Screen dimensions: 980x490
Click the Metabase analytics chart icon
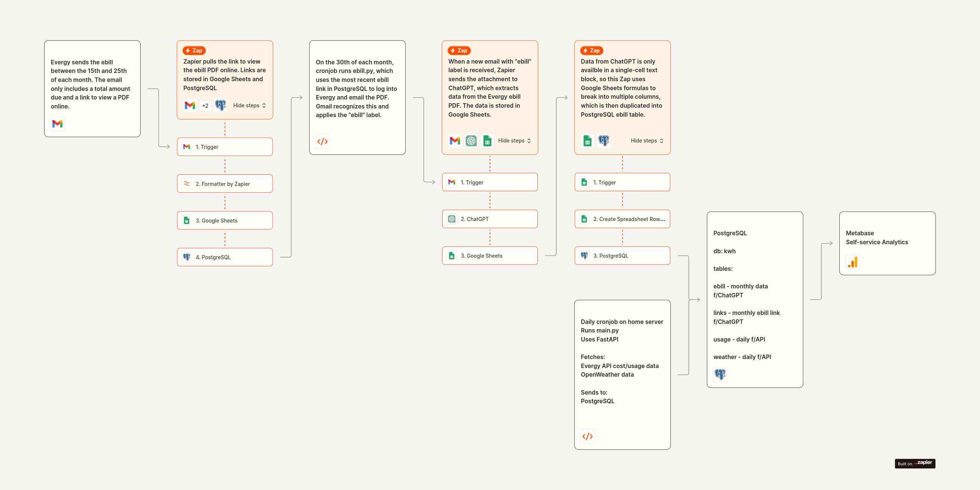pyautogui.click(x=852, y=262)
